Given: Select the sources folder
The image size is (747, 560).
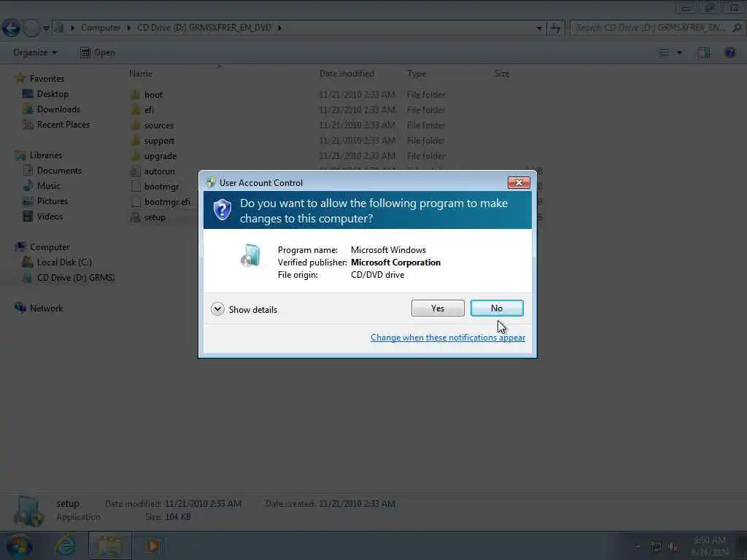Looking at the screenshot, I should pyautogui.click(x=158, y=125).
